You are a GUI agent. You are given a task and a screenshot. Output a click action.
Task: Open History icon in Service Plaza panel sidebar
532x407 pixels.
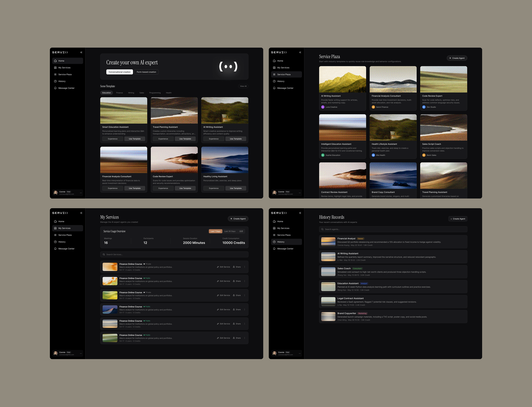coord(274,81)
